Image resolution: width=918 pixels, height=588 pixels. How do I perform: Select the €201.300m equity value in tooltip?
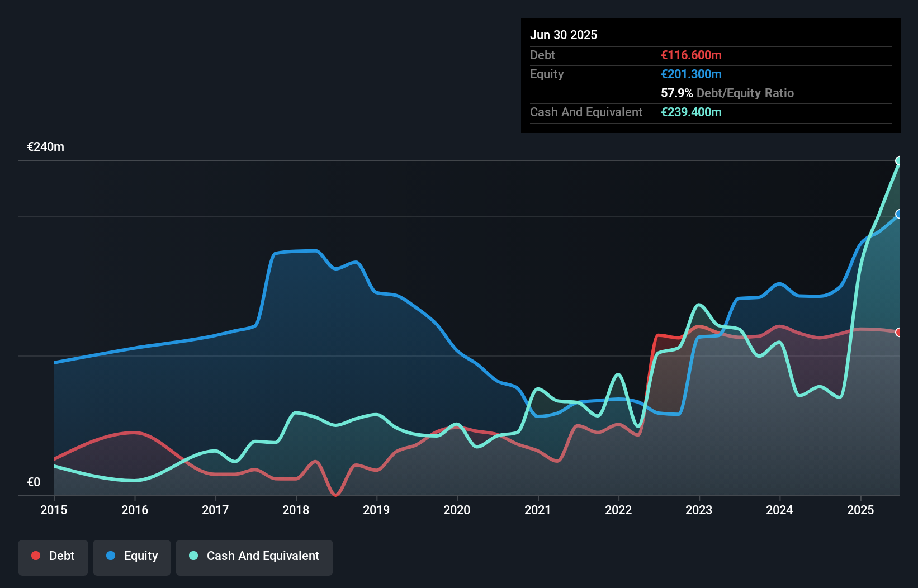pos(691,74)
